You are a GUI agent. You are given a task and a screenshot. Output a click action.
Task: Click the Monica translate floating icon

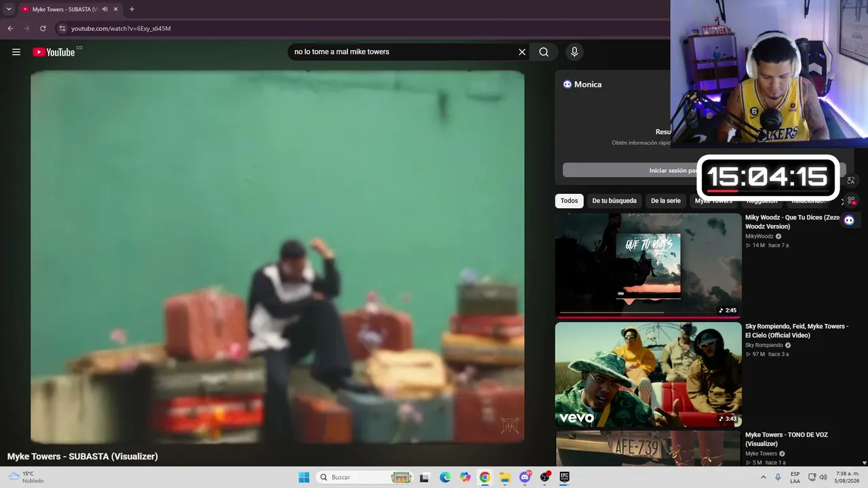(851, 180)
